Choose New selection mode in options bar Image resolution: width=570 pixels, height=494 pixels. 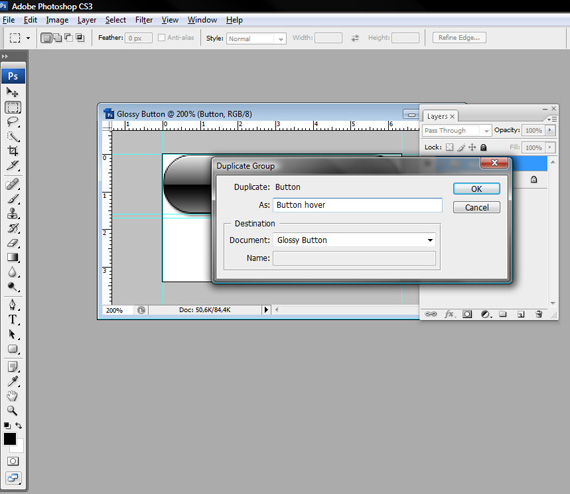coord(46,37)
